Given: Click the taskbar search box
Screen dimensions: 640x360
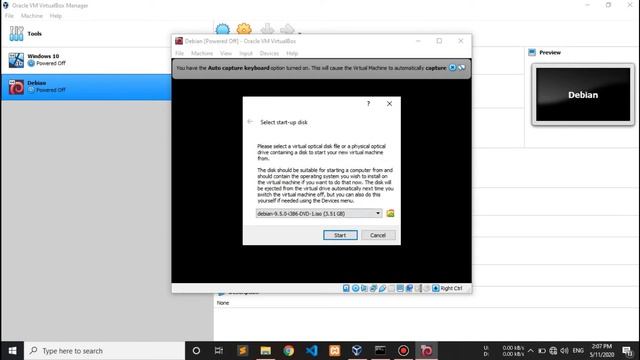Looking at the screenshot, I should pos(104,351).
